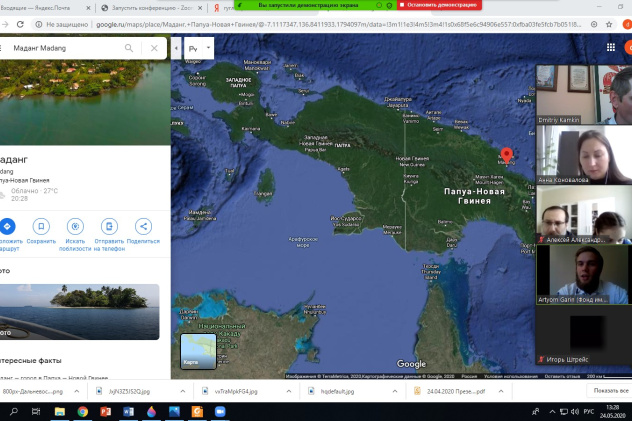Click the directions (Проложить маршрут) icon
The height and width of the screenshot is (421, 632).
click(7, 226)
